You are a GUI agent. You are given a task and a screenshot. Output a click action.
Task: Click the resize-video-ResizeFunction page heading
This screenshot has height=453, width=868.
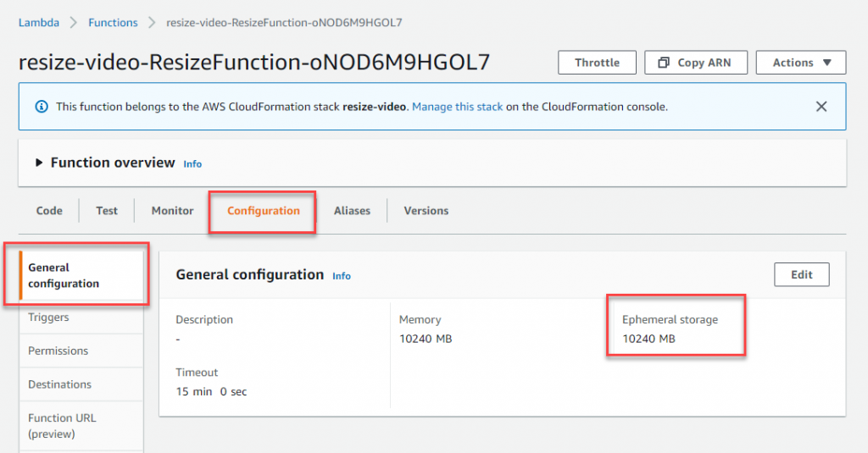pos(254,62)
